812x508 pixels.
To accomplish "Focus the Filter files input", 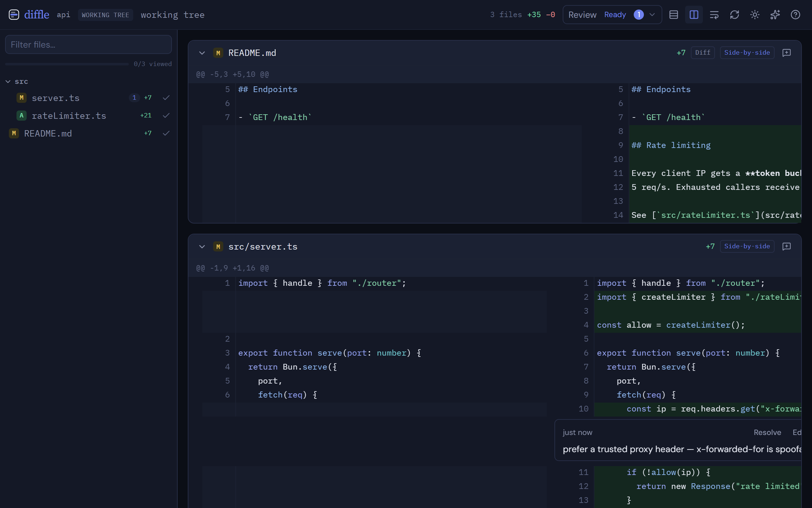I will [x=88, y=45].
